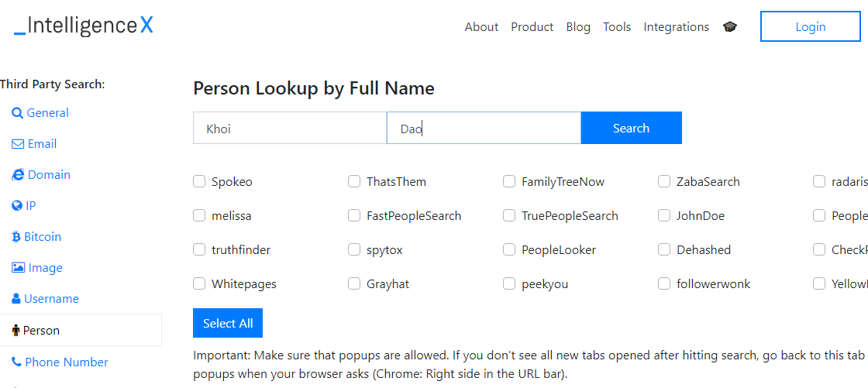Go to the Integrations menu
Image resolution: width=868 pixels, height=388 pixels.
click(x=676, y=27)
